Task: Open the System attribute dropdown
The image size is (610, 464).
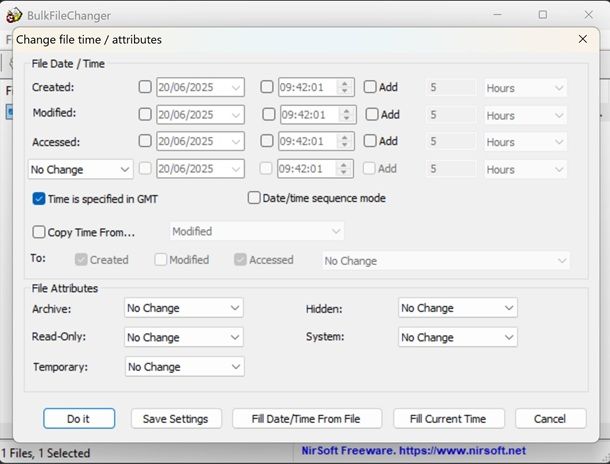Action: [457, 337]
